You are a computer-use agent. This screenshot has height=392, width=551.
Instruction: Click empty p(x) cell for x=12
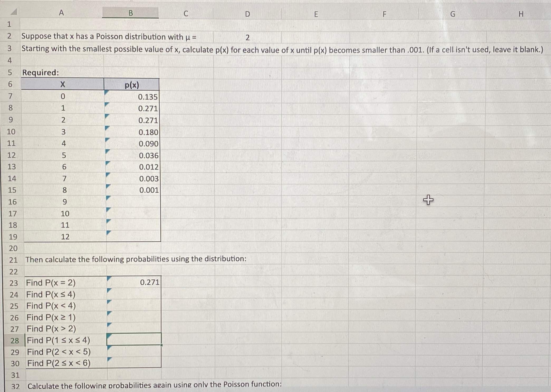click(133, 236)
